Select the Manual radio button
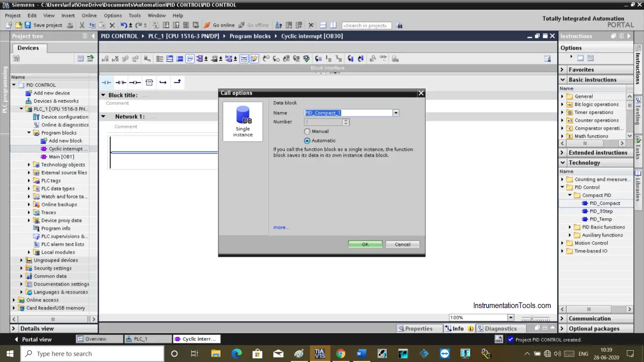 pos(307,131)
